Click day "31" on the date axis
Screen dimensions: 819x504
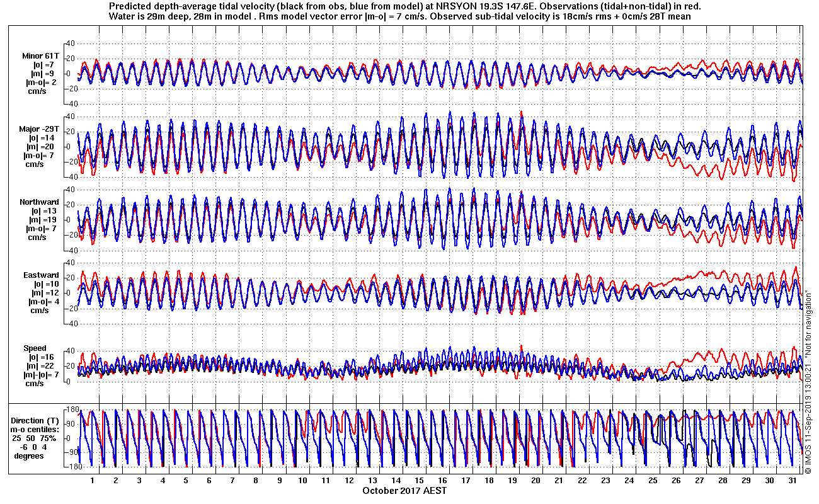[x=793, y=480]
